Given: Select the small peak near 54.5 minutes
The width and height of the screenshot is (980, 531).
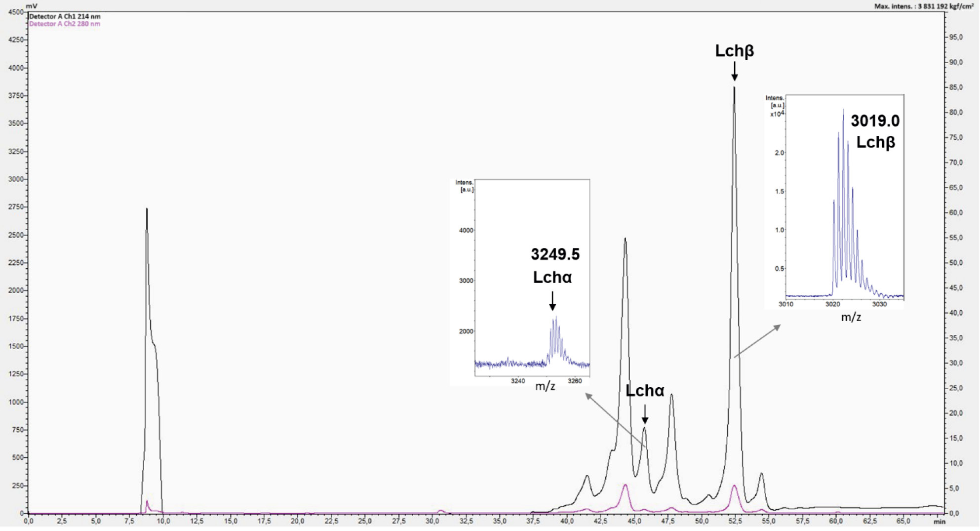Looking at the screenshot, I should (x=761, y=474).
